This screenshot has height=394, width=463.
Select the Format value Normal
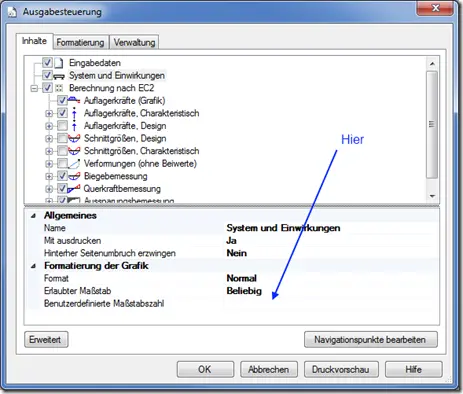[242, 278]
